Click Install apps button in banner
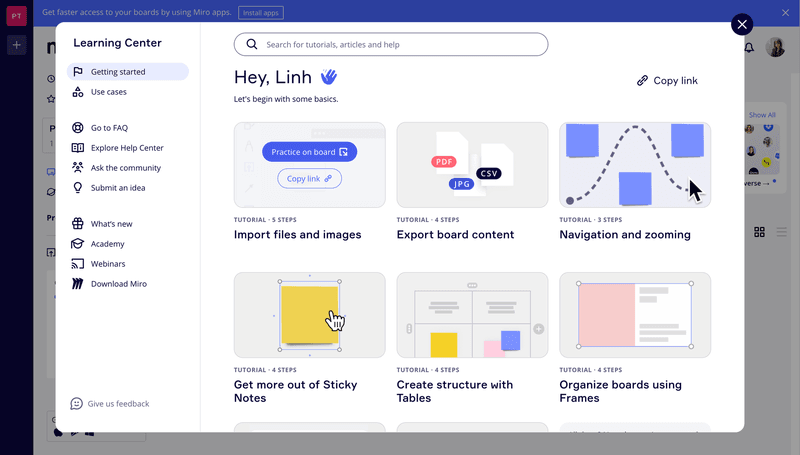800x455 pixels. click(261, 13)
